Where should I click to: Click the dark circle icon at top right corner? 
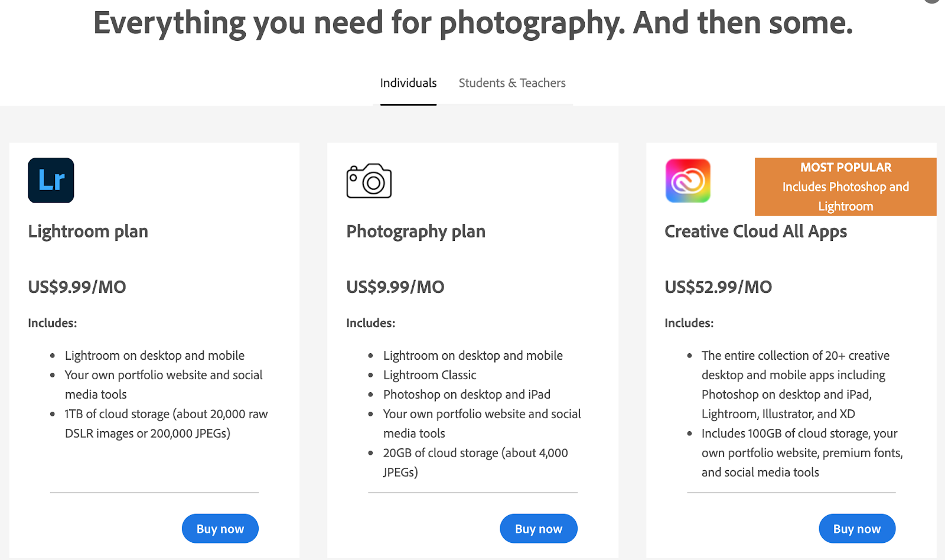[x=933, y=1]
